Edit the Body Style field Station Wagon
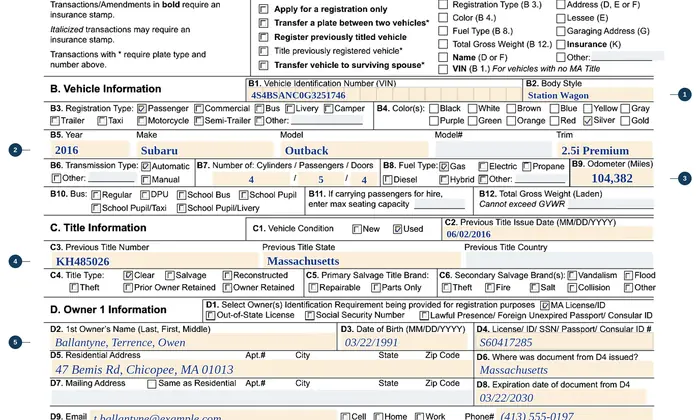Viewport: 700px width, 420px height. tap(588, 95)
